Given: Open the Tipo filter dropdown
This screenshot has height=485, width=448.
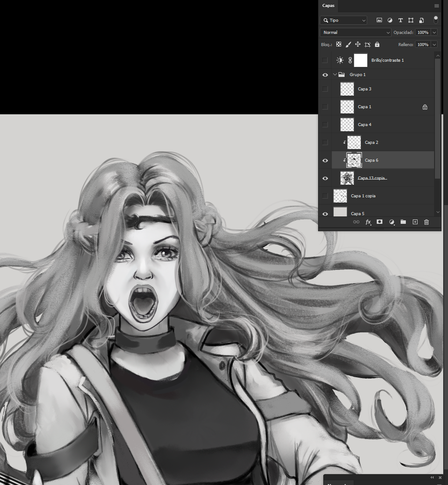Looking at the screenshot, I should [x=344, y=20].
